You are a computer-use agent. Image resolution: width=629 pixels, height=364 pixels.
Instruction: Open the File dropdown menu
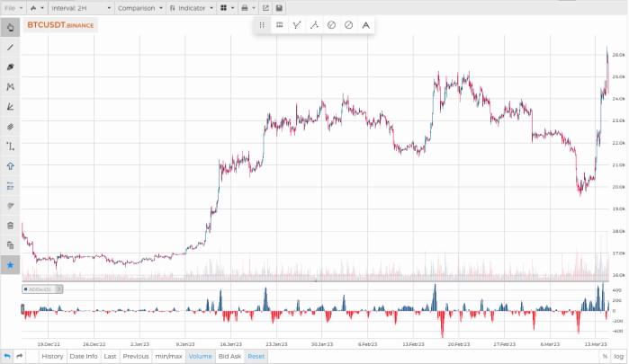pyautogui.click(x=13, y=8)
